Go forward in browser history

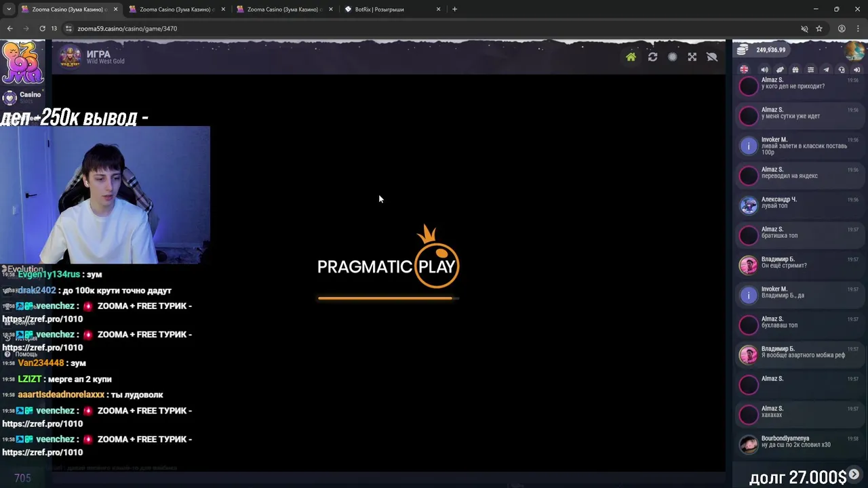tap(26, 28)
